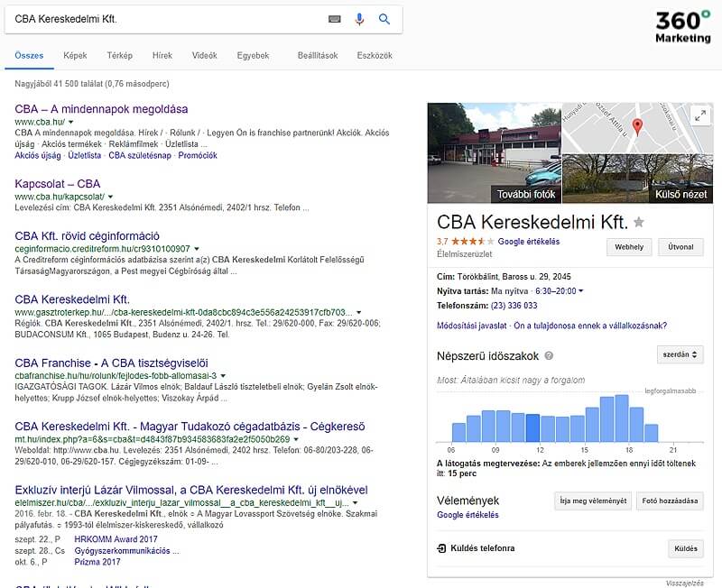Open Eszközök search tools
Viewport: 722px width, 588px height.
coord(375,56)
